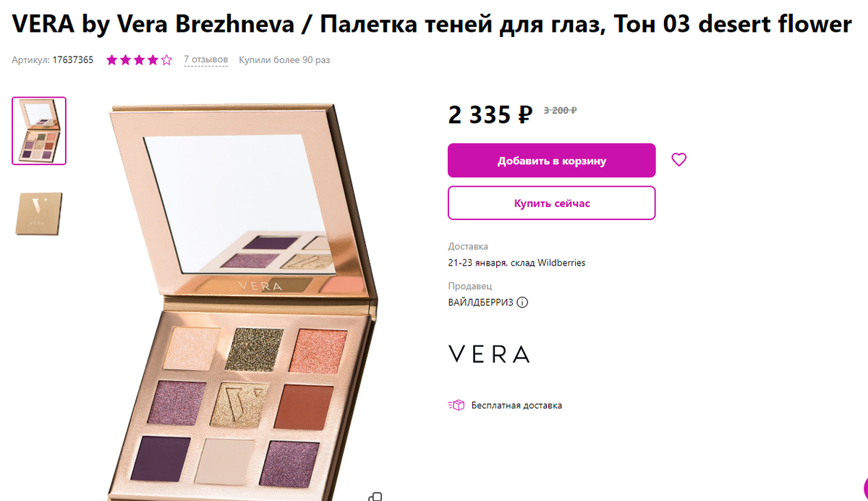The width and height of the screenshot is (868, 501).
Task: Click the crossed-out old price 3 200 ₽
Action: point(560,110)
